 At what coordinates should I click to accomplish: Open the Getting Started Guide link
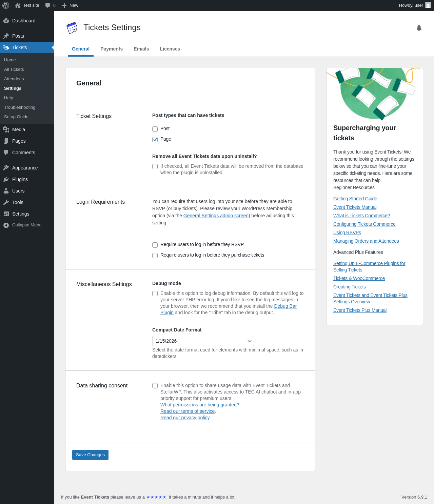355,199
